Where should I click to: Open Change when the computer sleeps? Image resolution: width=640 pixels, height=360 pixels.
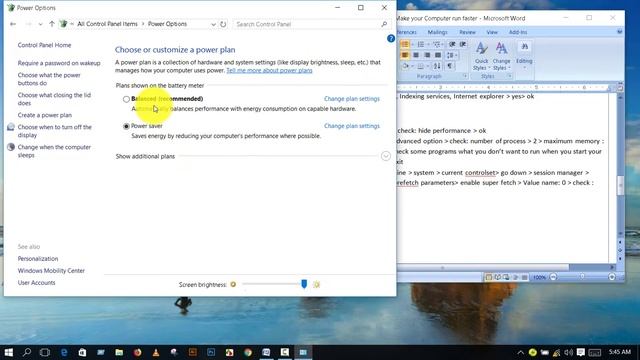pyautogui.click(x=54, y=151)
